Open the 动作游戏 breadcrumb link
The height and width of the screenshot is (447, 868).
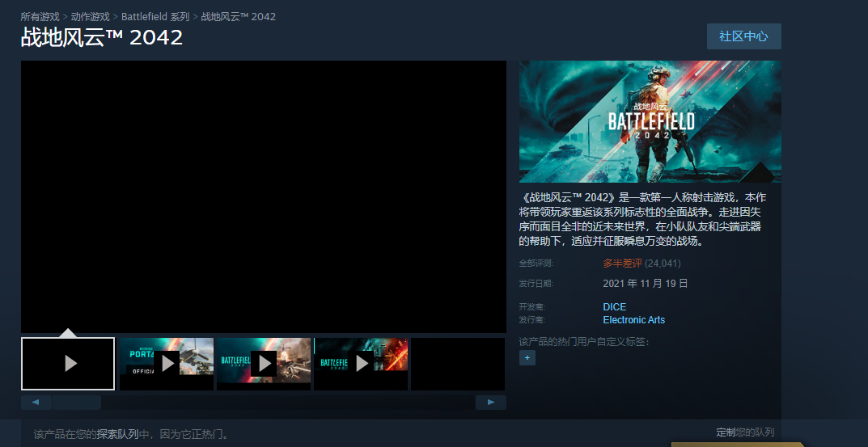click(91, 17)
